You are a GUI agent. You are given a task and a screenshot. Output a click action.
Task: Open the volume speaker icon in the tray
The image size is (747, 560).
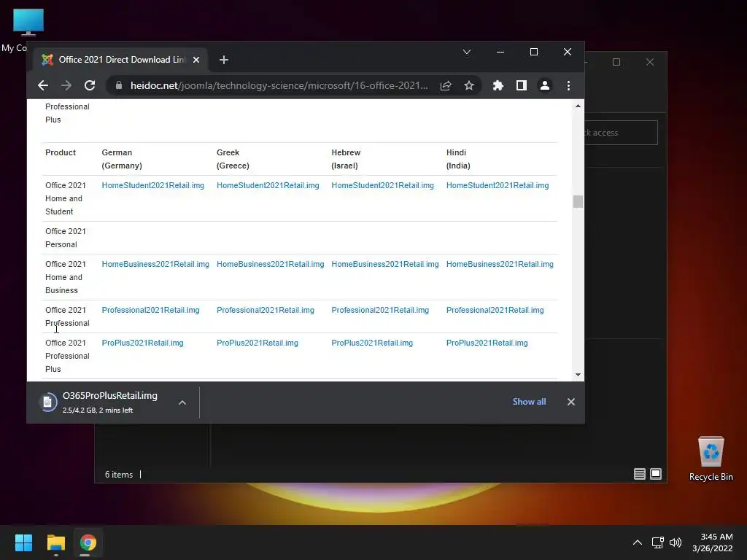(x=675, y=542)
